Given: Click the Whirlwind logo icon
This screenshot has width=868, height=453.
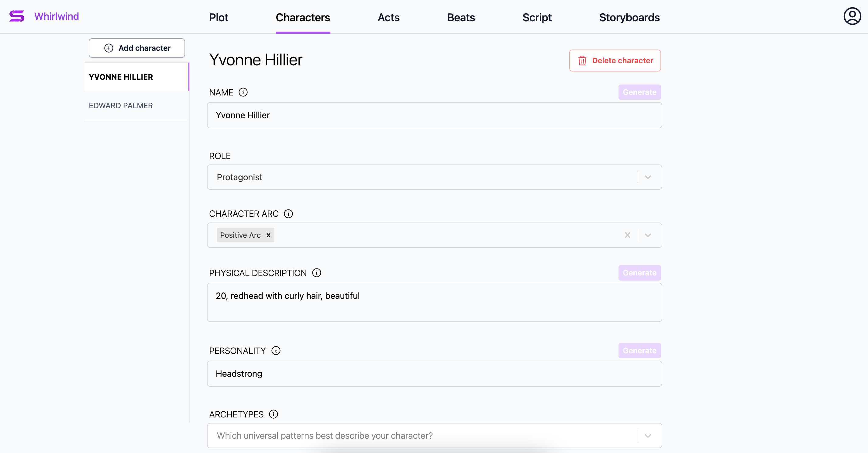Looking at the screenshot, I should pos(16,16).
